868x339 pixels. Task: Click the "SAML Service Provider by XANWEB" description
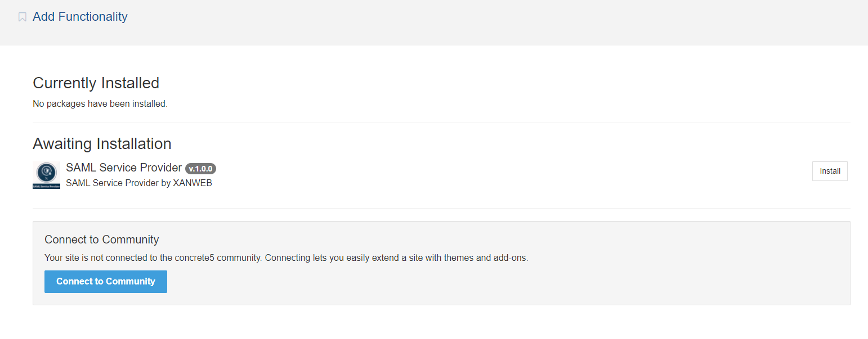pyautogui.click(x=138, y=183)
